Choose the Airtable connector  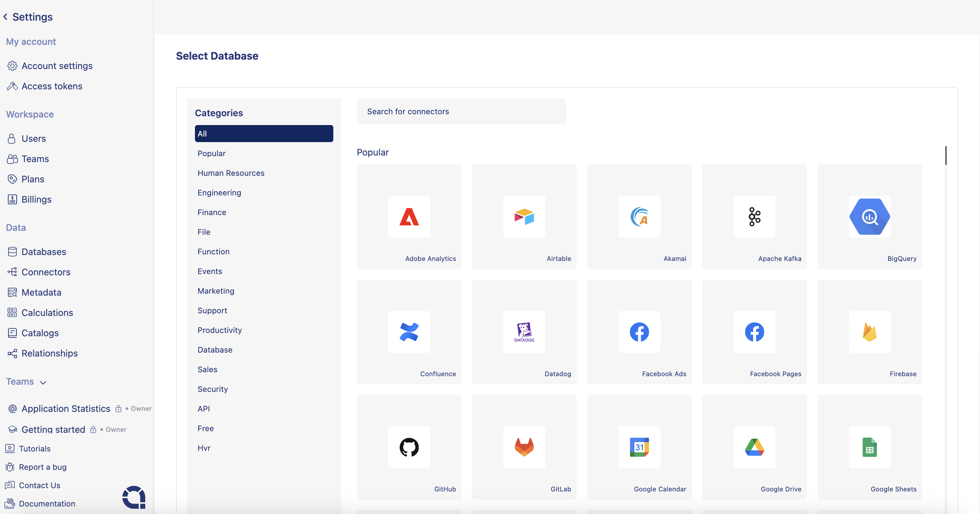(x=524, y=217)
